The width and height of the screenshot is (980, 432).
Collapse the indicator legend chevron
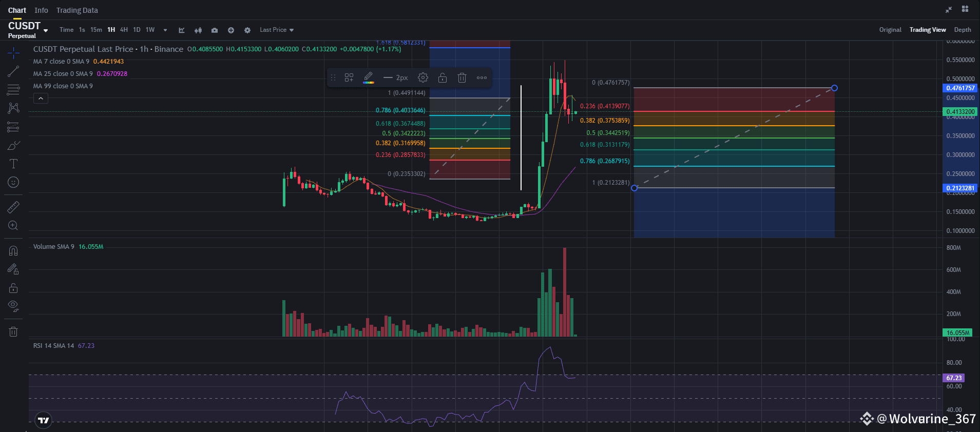point(41,98)
